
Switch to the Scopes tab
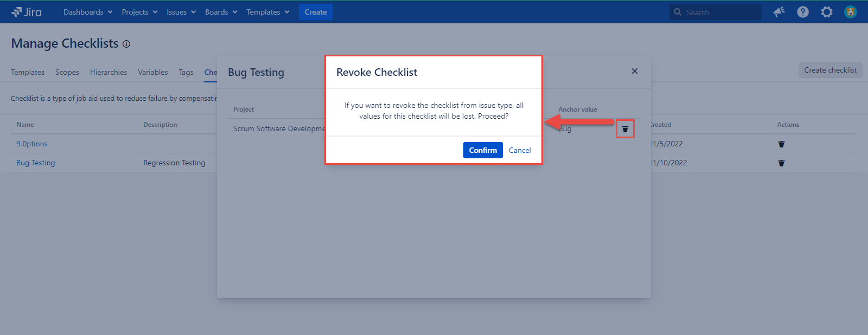pyautogui.click(x=67, y=72)
